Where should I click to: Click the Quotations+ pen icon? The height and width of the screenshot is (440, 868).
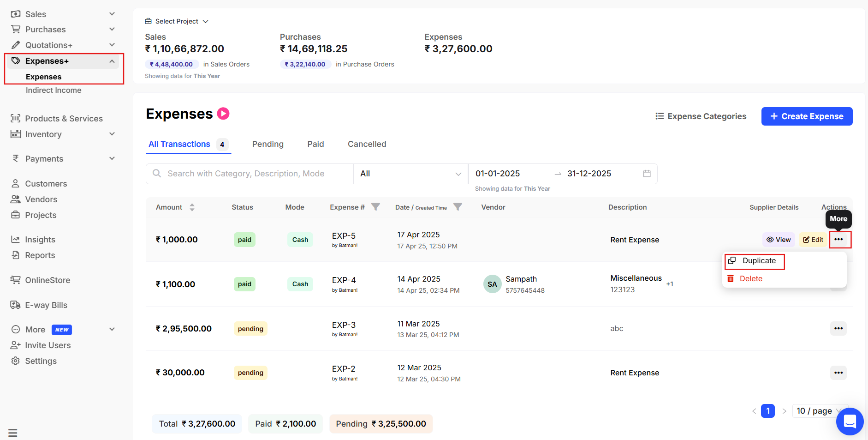[16, 45]
